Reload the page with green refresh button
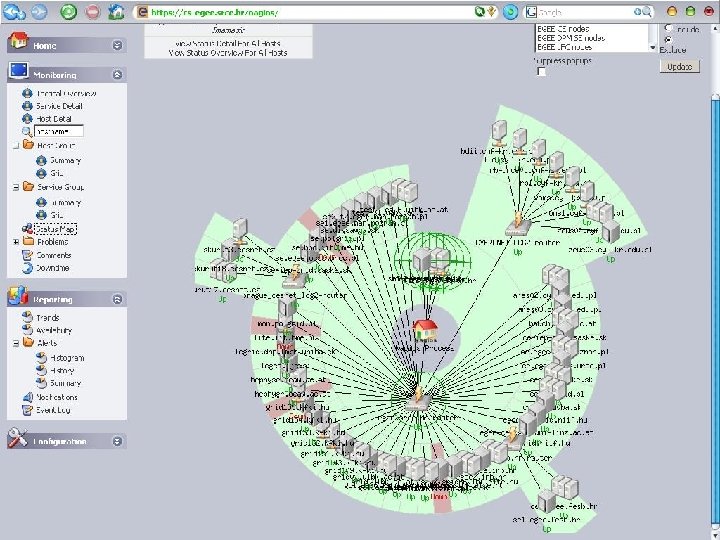 pos(69,12)
